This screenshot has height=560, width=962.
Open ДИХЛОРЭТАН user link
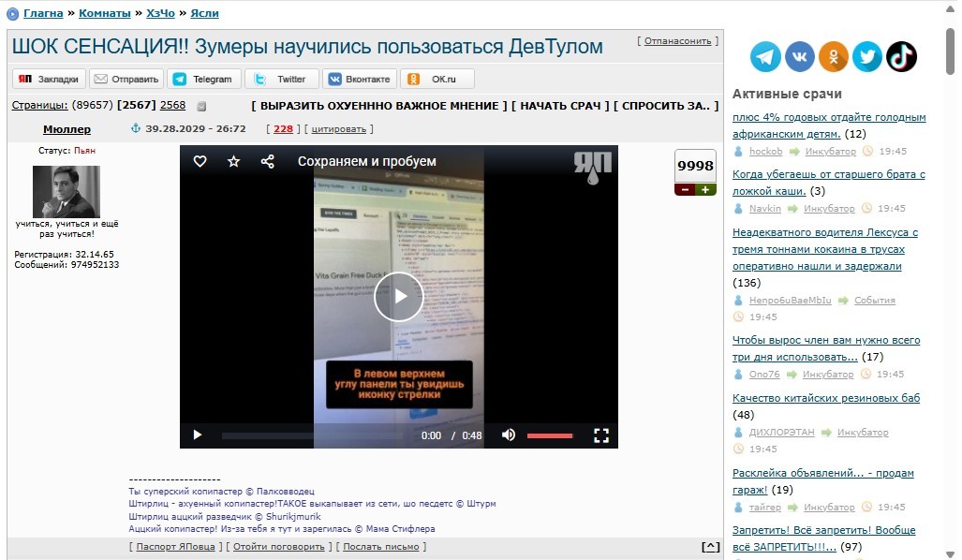point(781,433)
